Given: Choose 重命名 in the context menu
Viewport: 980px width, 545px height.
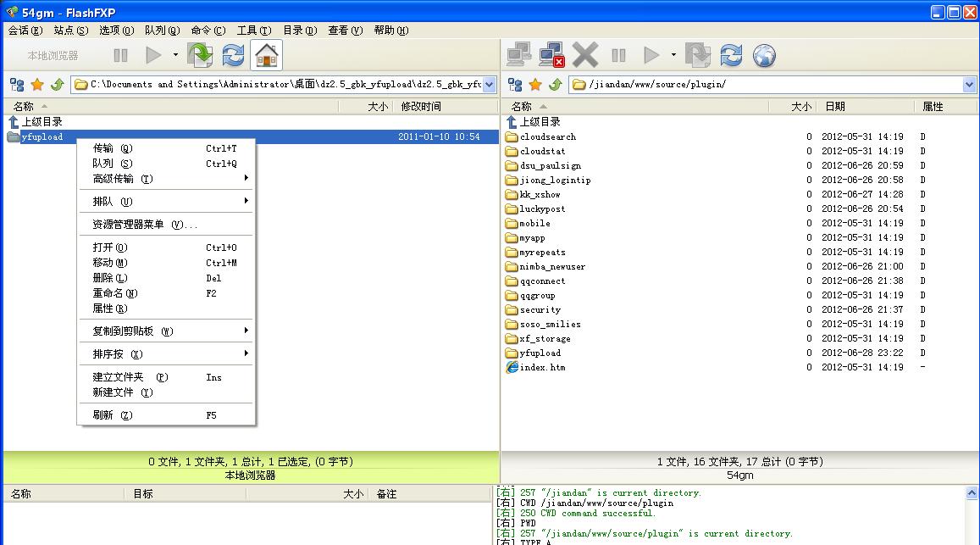Looking at the screenshot, I should pyautogui.click(x=166, y=293).
